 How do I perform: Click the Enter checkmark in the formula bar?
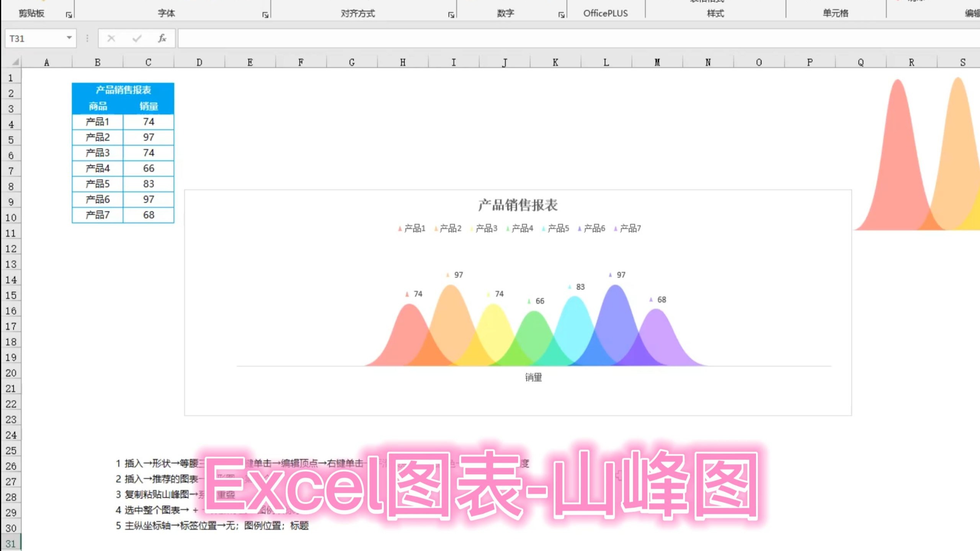136,38
